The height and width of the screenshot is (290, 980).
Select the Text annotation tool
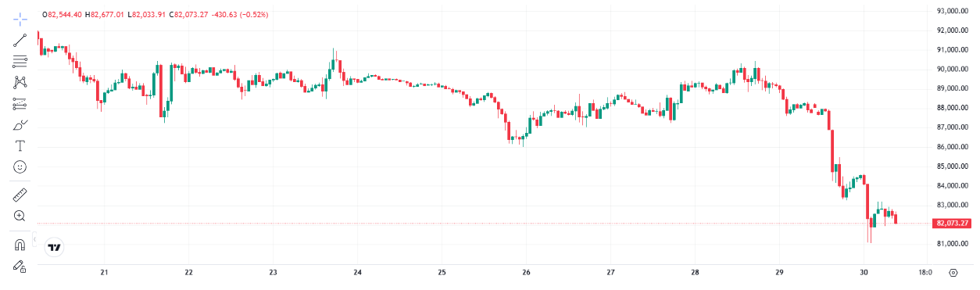point(20,145)
